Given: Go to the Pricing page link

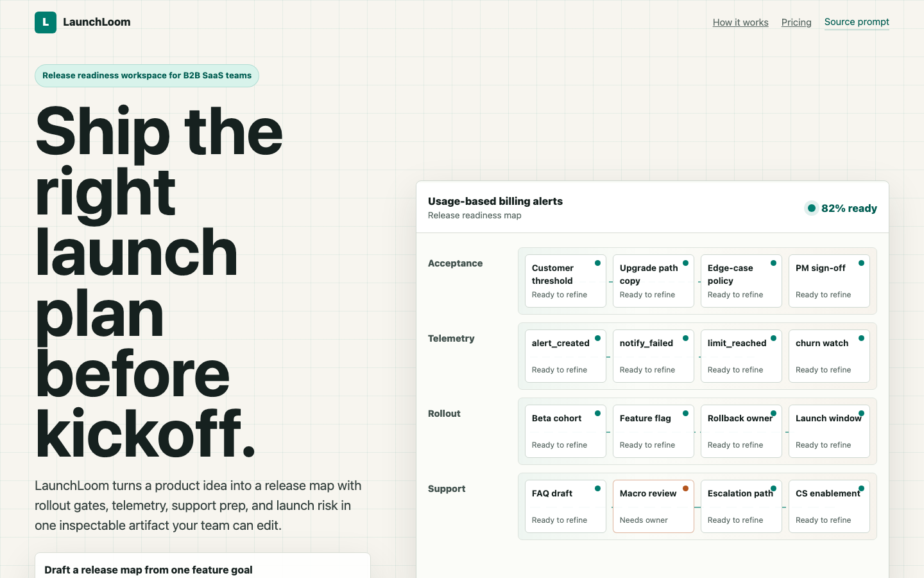Looking at the screenshot, I should point(796,22).
